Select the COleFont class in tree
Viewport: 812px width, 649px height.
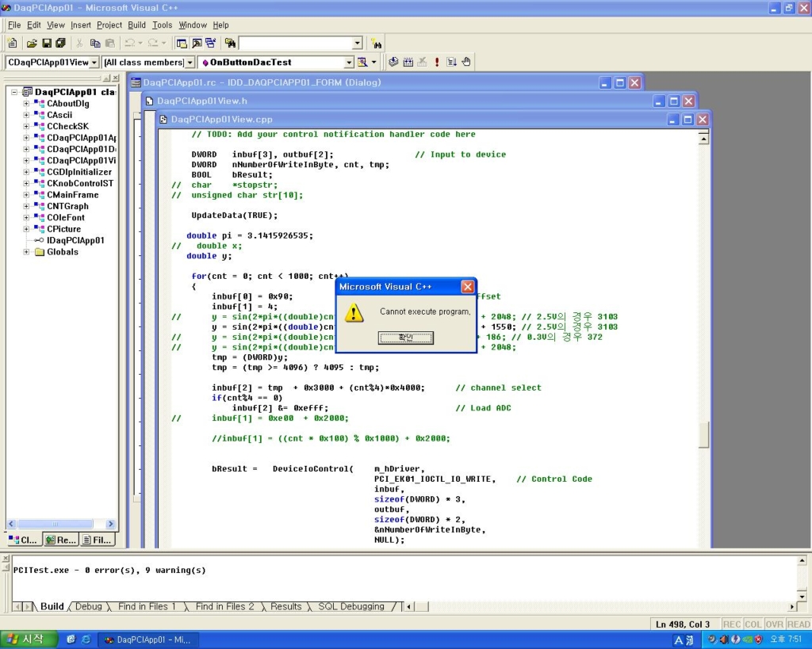point(65,217)
